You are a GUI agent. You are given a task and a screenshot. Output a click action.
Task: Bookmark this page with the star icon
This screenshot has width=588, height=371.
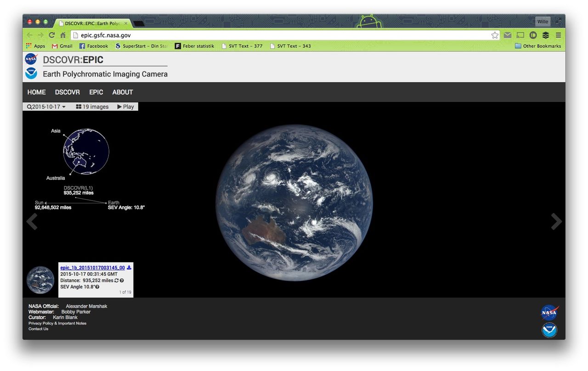point(495,35)
